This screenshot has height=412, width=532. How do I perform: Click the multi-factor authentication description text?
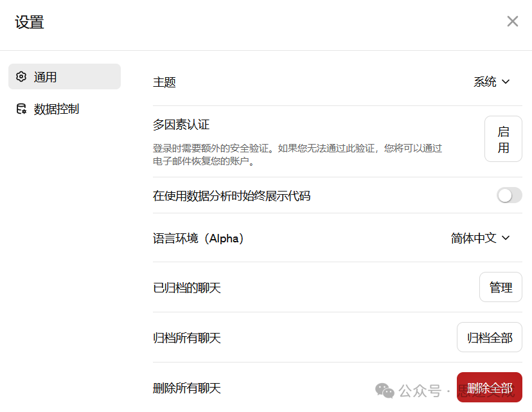[x=297, y=154]
